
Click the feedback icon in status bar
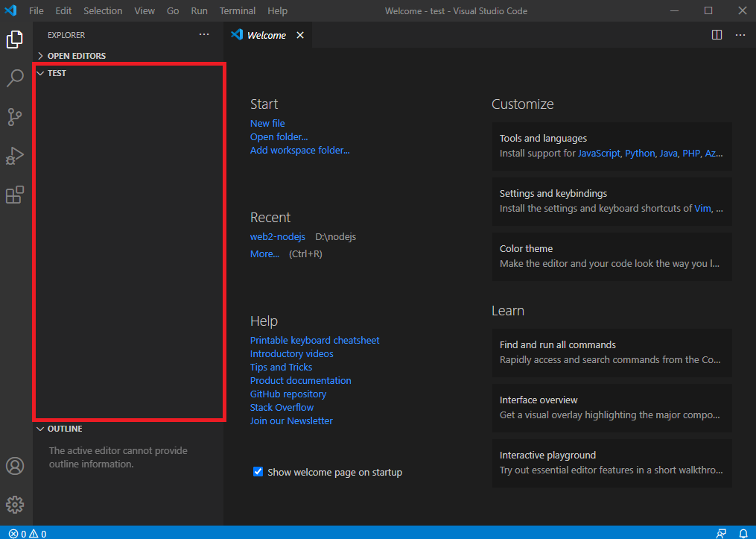pos(721,534)
